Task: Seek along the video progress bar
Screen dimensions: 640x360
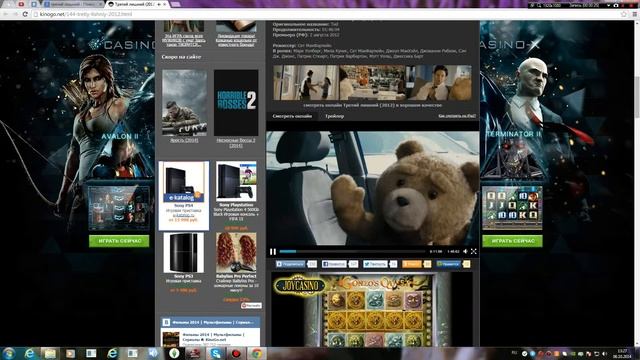Action: pyautogui.click(x=352, y=251)
